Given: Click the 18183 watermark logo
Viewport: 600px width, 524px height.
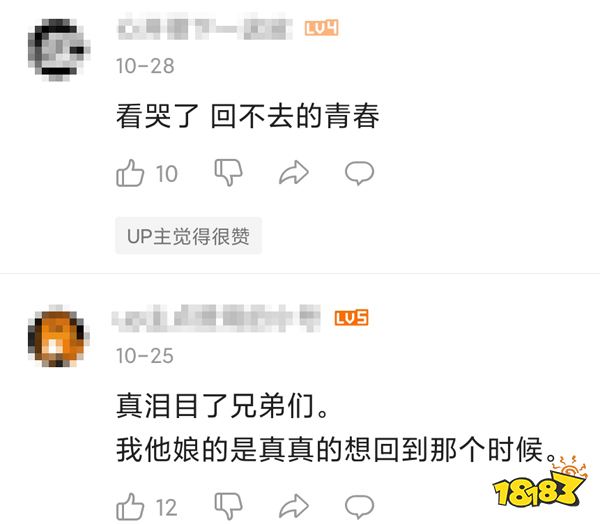Looking at the screenshot, I should tap(540, 484).
